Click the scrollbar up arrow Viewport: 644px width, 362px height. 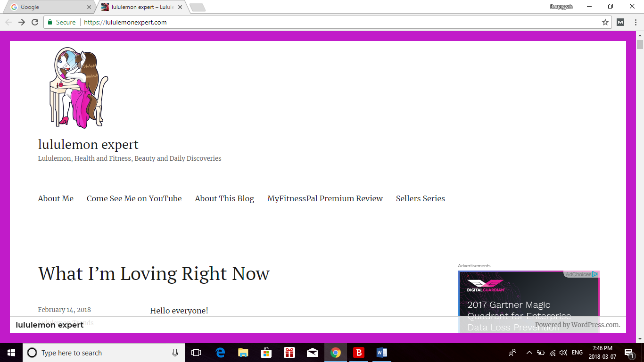point(640,35)
